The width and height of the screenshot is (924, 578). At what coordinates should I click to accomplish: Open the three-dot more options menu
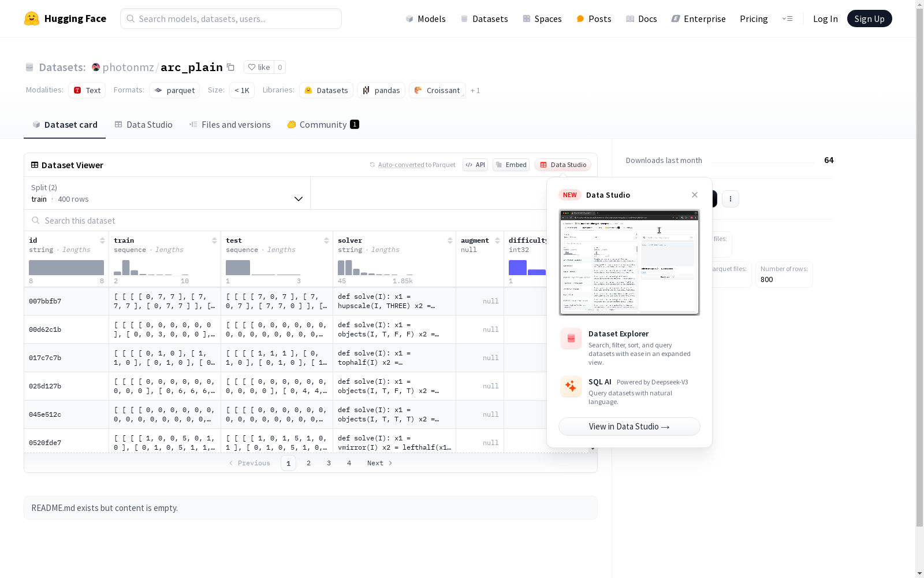coord(731,199)
